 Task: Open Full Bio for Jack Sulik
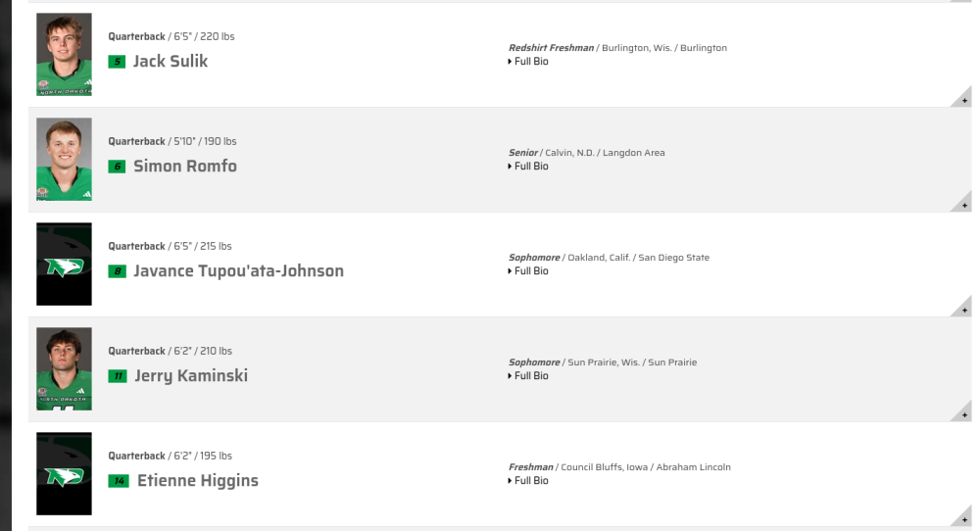[x=528, y=61]
